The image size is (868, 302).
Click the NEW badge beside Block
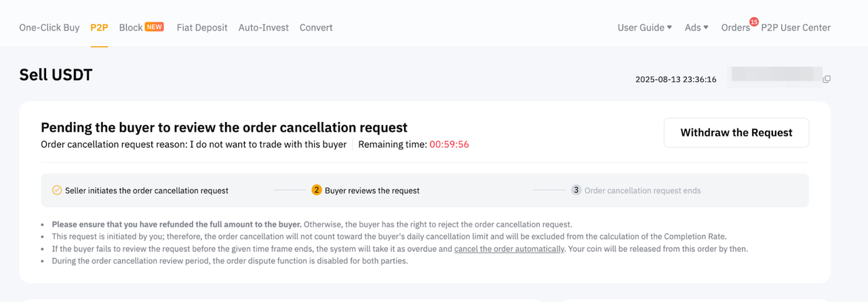(155, 27)
